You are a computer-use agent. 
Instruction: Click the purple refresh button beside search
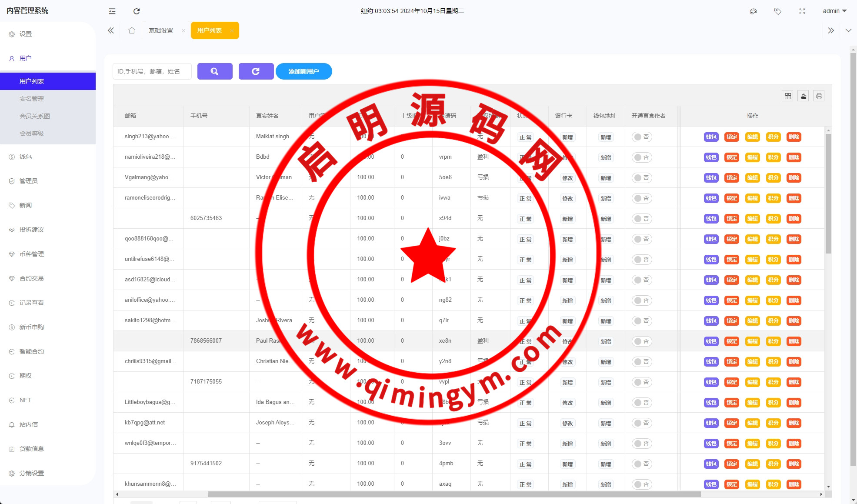point(256,71)
